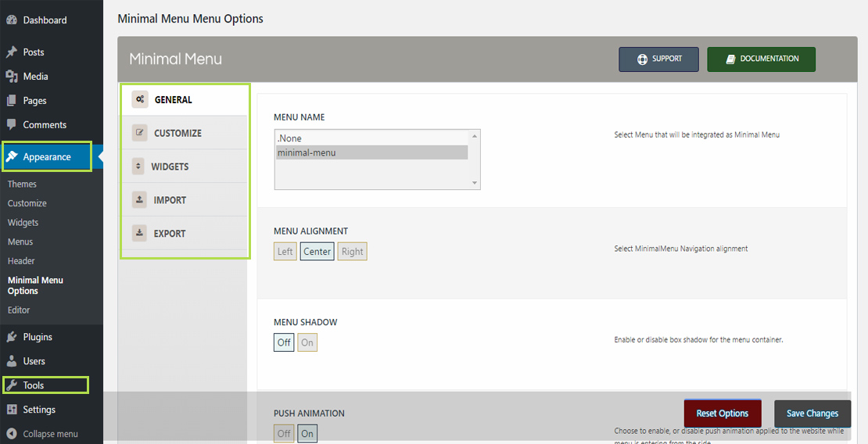Viewport: 868px width, 444px height.
Task: Click the Save Changes button
Action: 812,414
